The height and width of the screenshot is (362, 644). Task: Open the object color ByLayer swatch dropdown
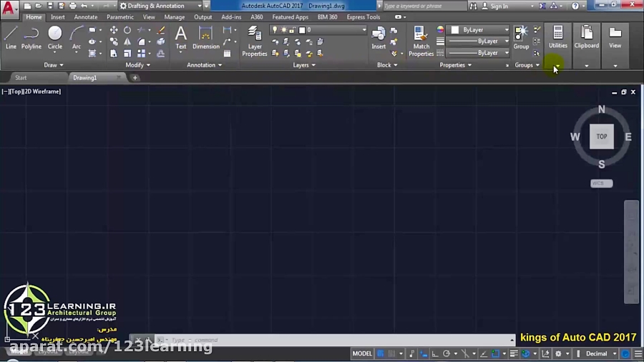click(479, 30)
